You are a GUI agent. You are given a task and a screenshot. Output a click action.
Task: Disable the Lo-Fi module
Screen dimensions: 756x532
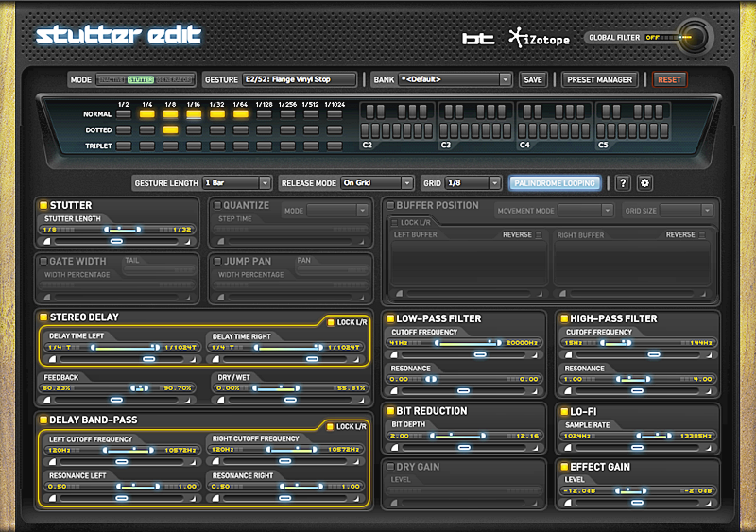coord(564,411)
